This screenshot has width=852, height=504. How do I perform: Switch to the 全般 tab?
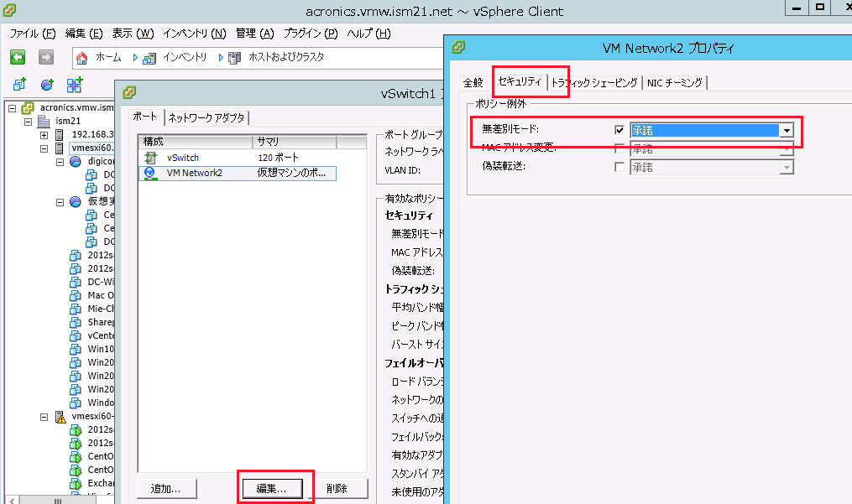tap(473, 82)
